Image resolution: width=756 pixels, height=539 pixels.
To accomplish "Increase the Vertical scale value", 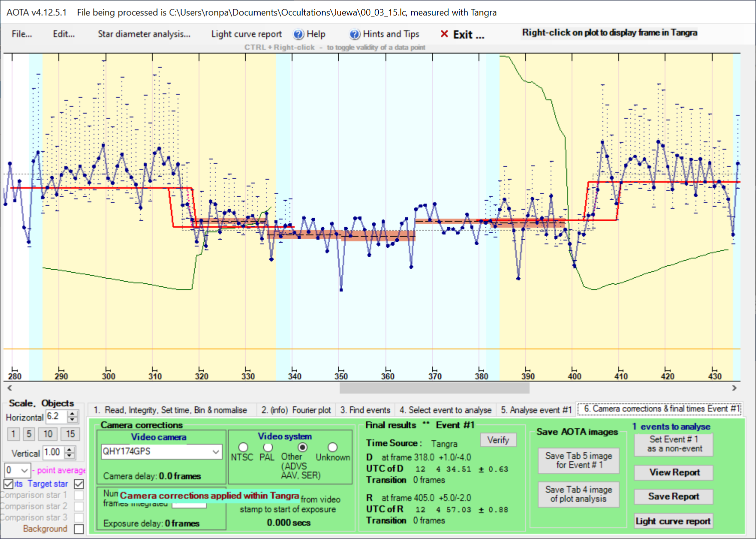I will tap(70, 449).
